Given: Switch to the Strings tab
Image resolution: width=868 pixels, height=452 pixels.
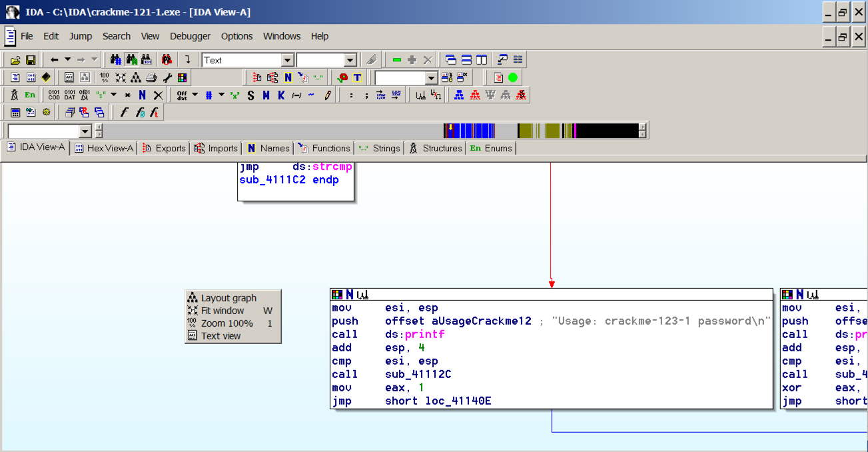Looking at the screenshot, I should (380, 148).
